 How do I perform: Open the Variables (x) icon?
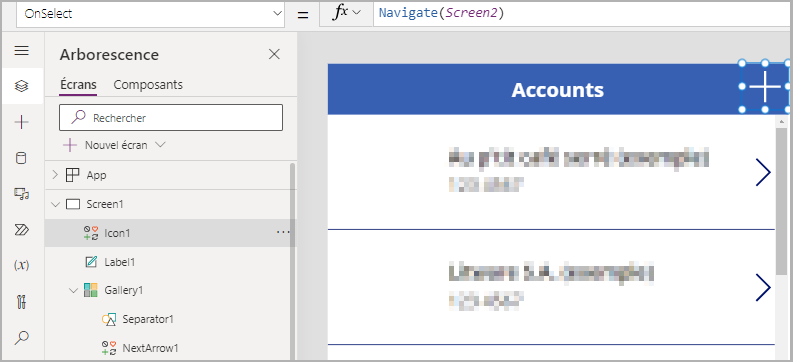tap(21, 265)
